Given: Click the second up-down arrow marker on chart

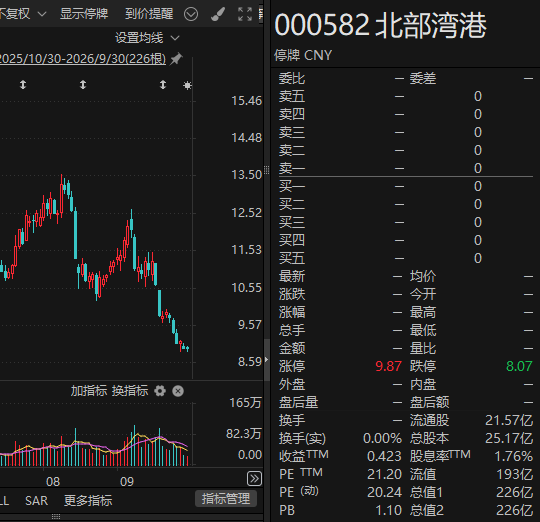Looking at the screenshot, I should click(x=83, y=85).
